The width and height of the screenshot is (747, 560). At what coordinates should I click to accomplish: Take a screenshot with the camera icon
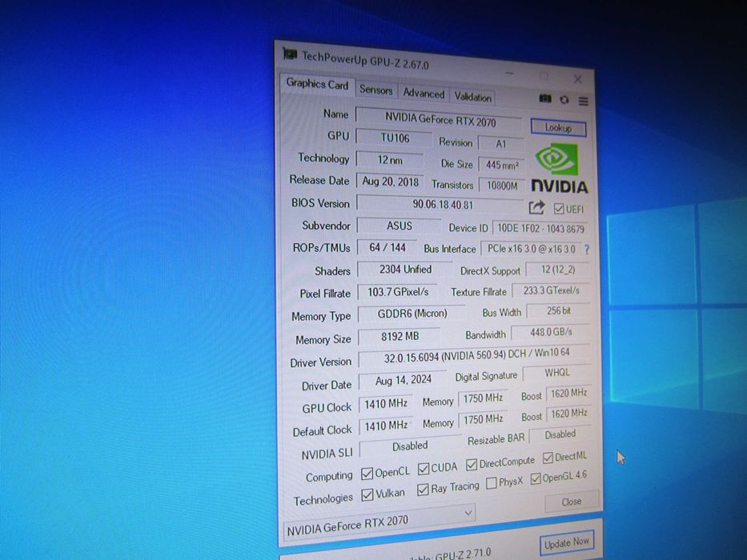tap(545, 98)
